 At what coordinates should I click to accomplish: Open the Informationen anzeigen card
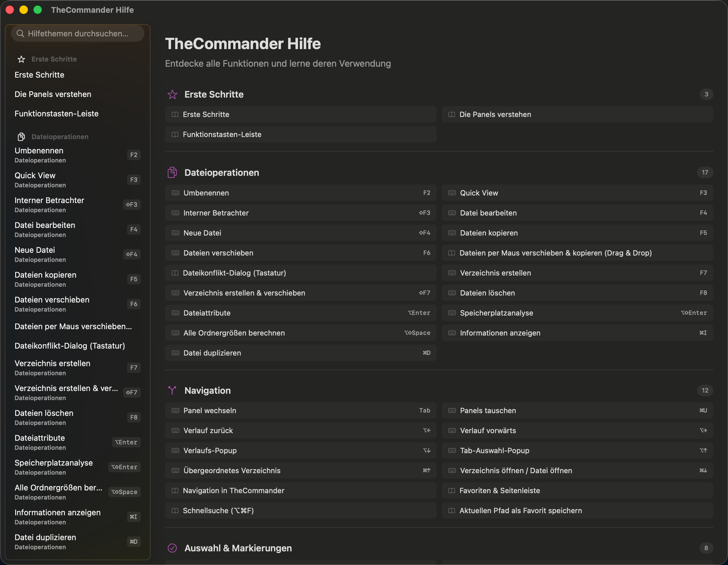tap(577, 333)
